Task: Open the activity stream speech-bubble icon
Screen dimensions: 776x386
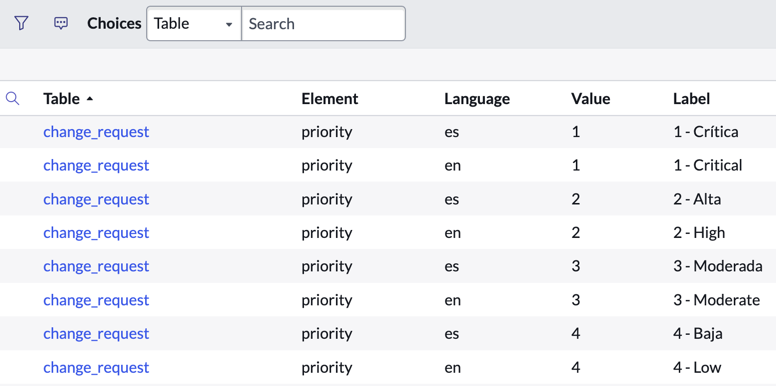Action: (x=61, y=23)
